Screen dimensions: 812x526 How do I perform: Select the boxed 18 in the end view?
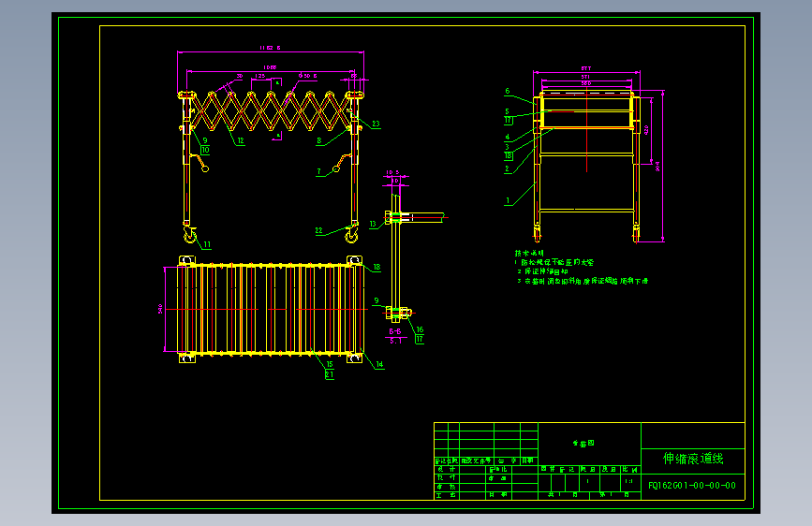(x=509, y=155)
